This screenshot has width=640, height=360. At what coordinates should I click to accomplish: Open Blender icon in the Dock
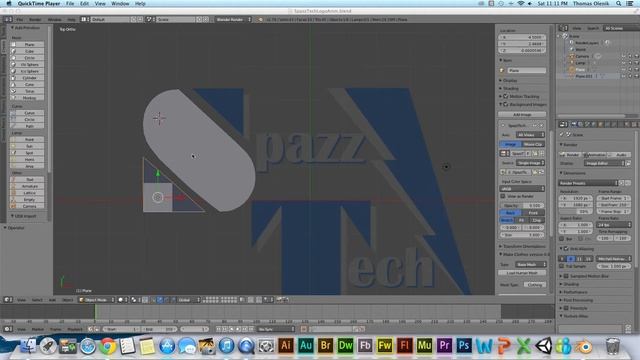(x=584, y=347)
